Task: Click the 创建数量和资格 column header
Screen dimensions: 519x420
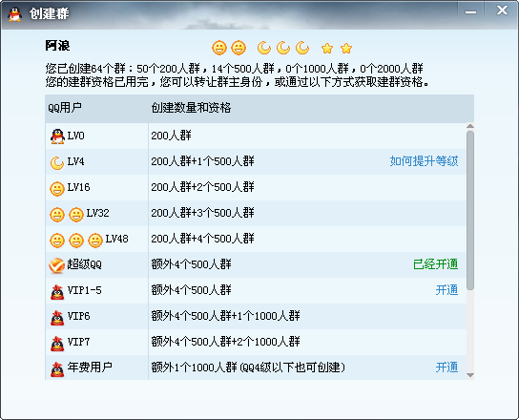Action: [x=191, y=108]
